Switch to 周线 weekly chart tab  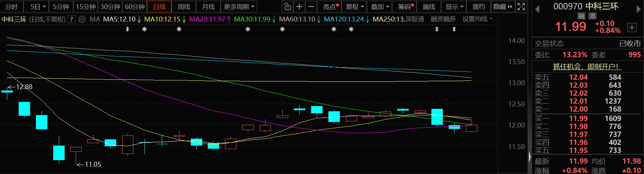pos(184,7)
